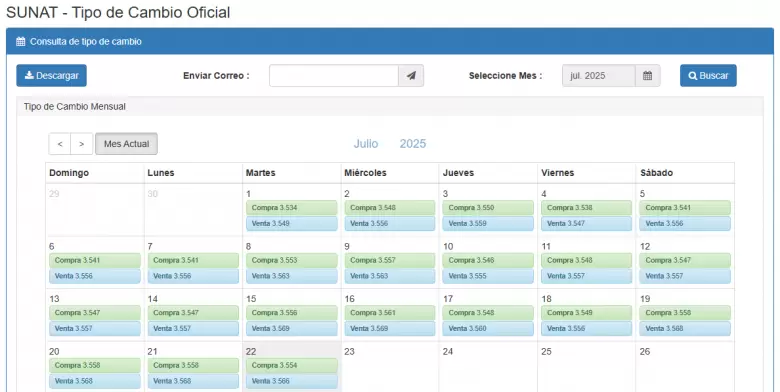
Task: Focus the Enviar Correo email field
Action: (334, 76)
